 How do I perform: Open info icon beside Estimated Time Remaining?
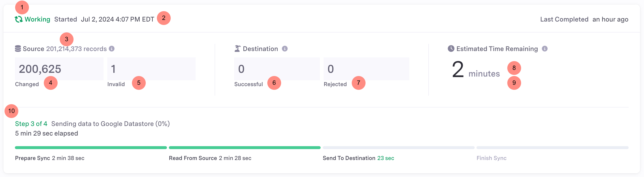[x=544, y=49]
